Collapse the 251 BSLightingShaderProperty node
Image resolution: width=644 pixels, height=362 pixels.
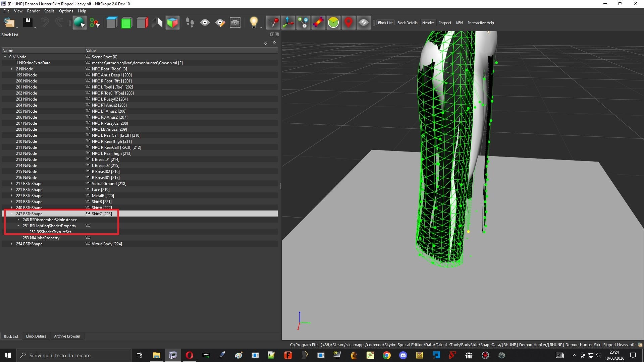click(x=18, y=226)
